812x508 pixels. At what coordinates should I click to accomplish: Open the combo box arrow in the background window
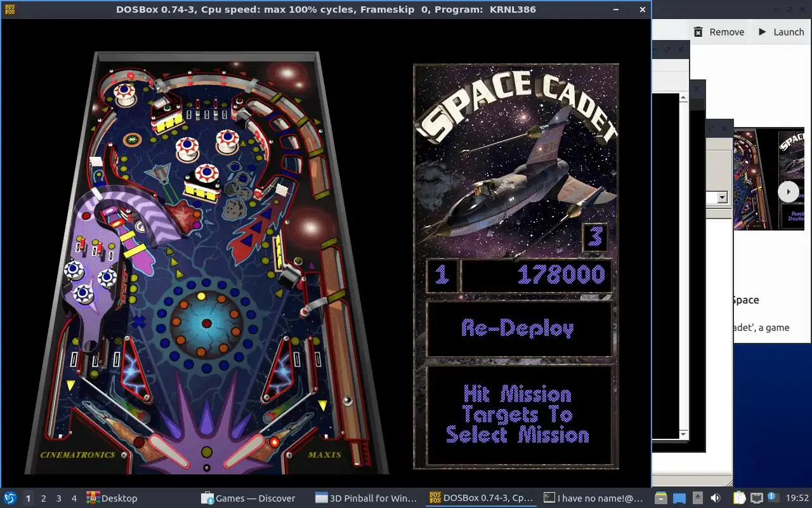pos(721,197)
